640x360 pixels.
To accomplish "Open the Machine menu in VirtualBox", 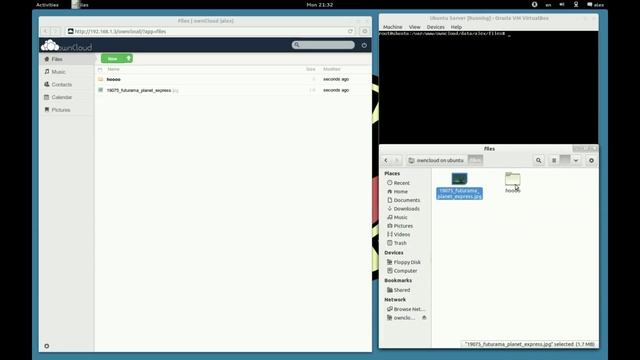I will 393,27.
